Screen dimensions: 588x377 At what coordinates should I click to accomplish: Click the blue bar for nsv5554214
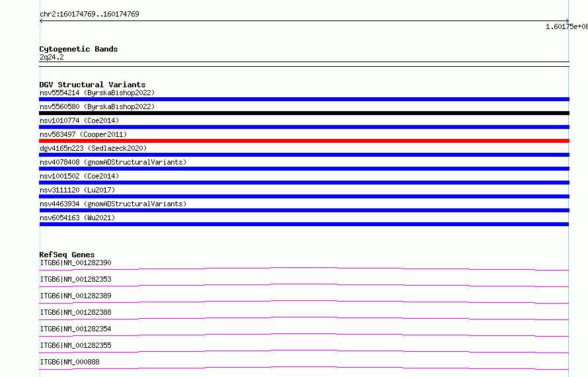coord(304,99)
